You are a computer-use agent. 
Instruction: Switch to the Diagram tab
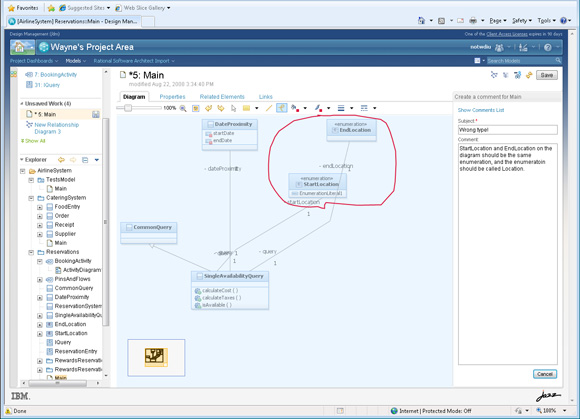(134, 97)
